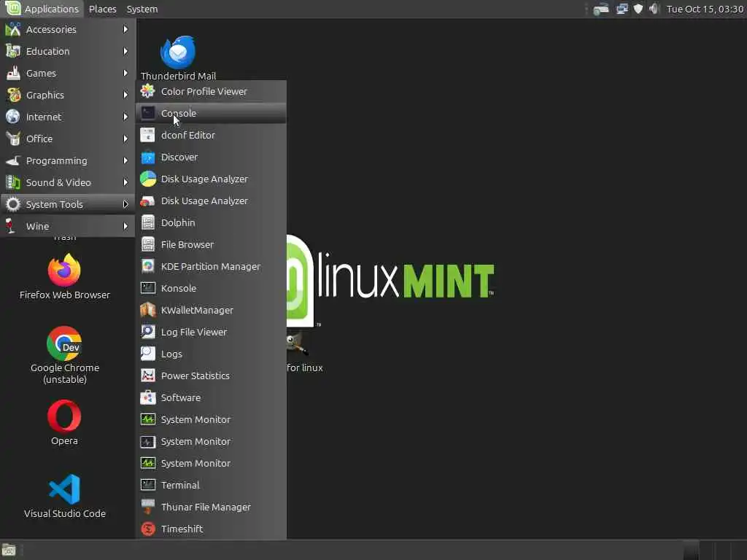
Task: Launch Console from System Tools
Action: coord(211,113)
